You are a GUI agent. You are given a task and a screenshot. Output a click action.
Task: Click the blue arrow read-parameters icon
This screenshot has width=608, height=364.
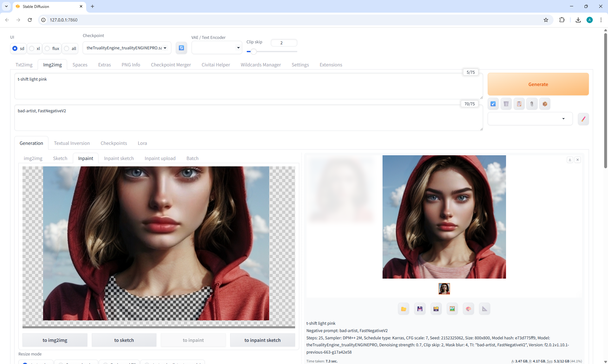point(493,104)
